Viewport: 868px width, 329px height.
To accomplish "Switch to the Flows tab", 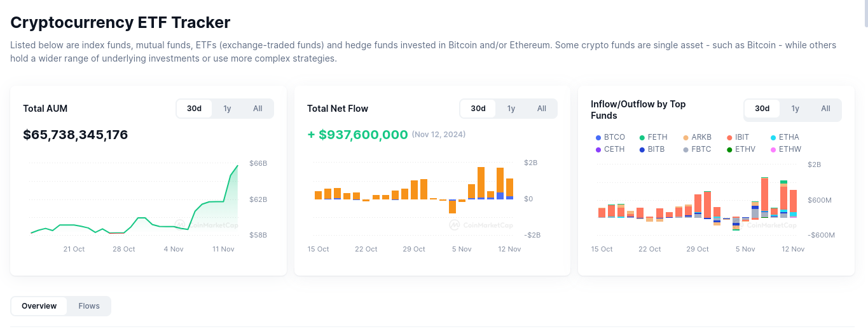I will coord(89,306).
